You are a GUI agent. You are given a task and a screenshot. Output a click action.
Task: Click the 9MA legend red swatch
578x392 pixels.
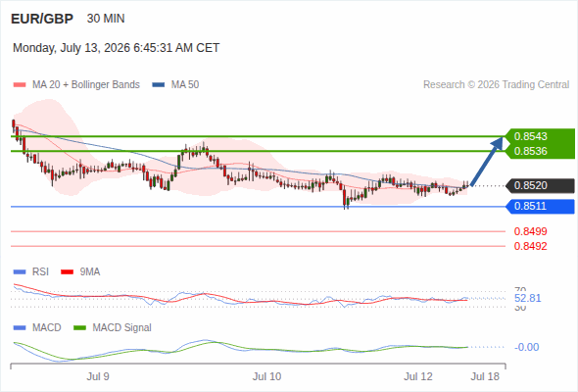coord(67,272)
